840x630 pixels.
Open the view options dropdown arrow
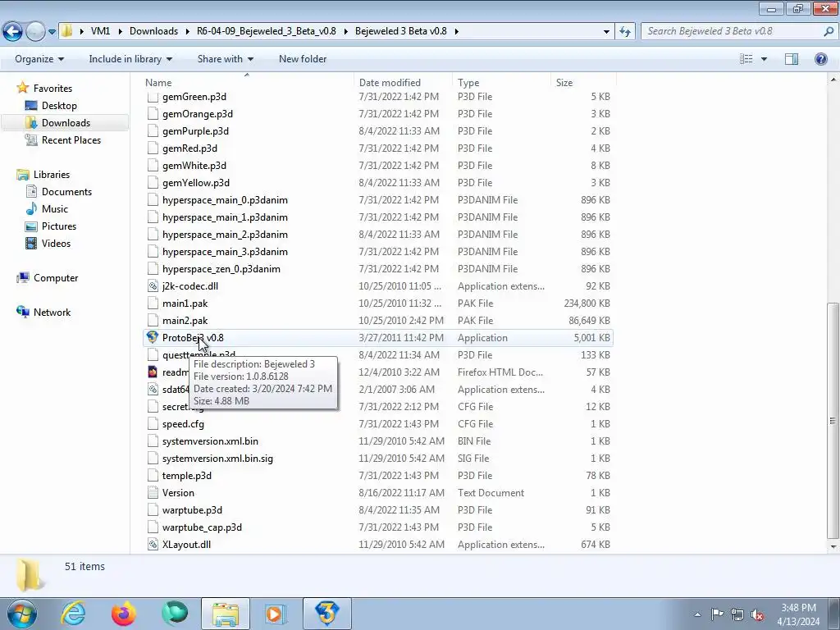pos(764,59)
